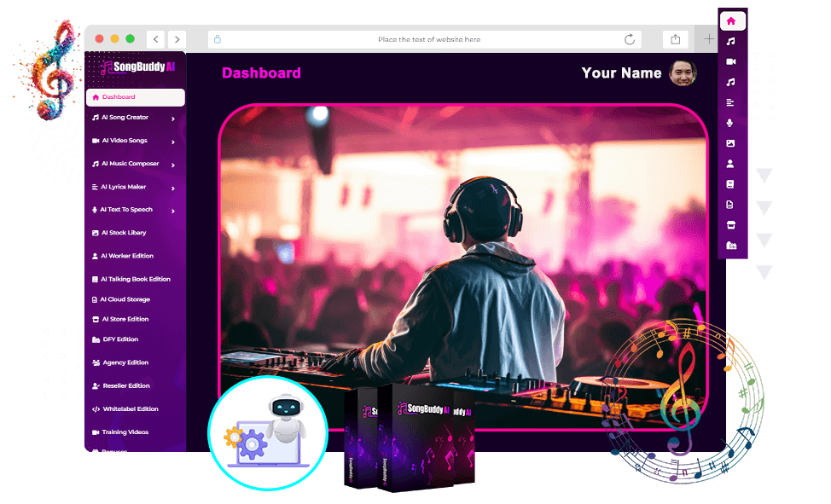Click the Training Videos sidebar link
The width and height of the screenshot is (831, 504).
[x=125, y=432]
